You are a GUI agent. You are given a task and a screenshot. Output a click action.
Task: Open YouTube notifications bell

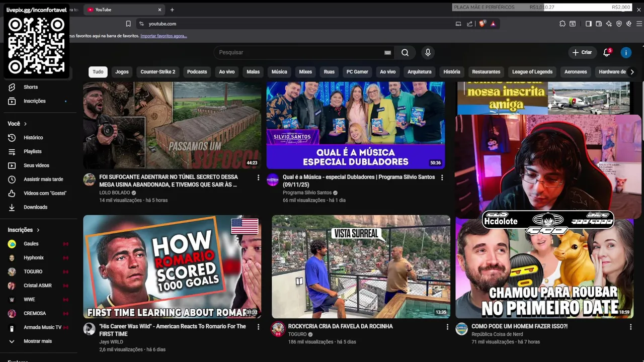pyautogui.click(x=607, y=52)
